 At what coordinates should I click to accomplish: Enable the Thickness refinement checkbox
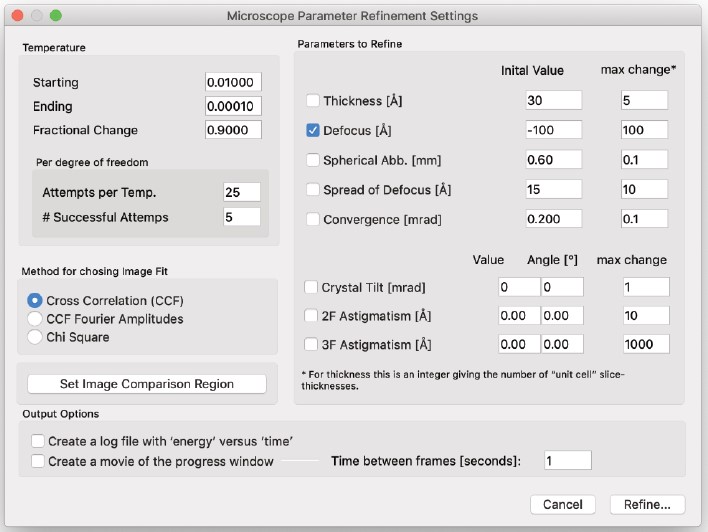point(313,101)
